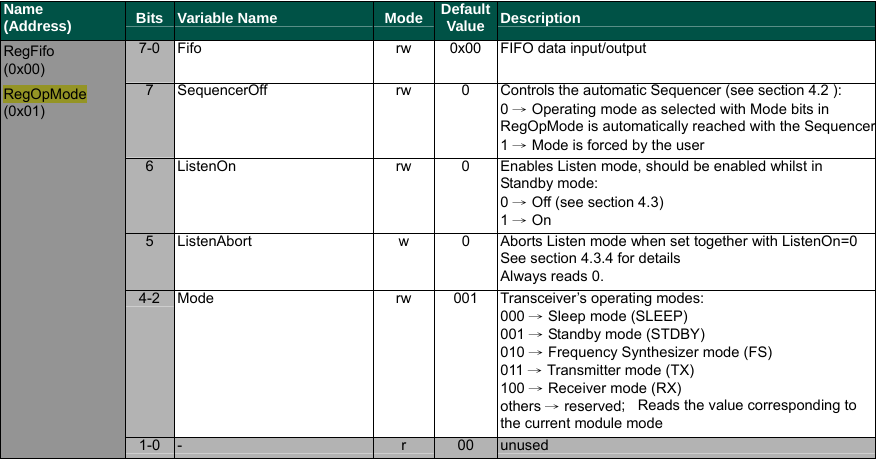This screenshot has height=459, width=878.
Task: Click the ListenOn variable name
Action: (x=207, y=166)
